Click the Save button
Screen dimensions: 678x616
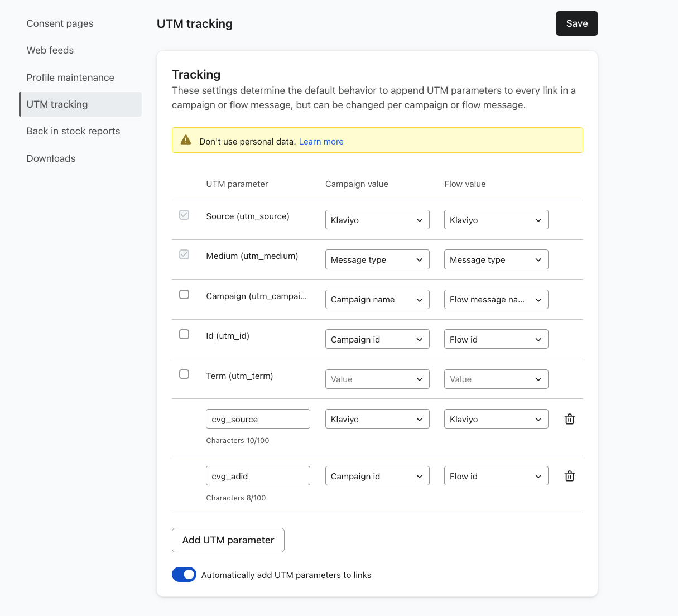coord(576,23)
